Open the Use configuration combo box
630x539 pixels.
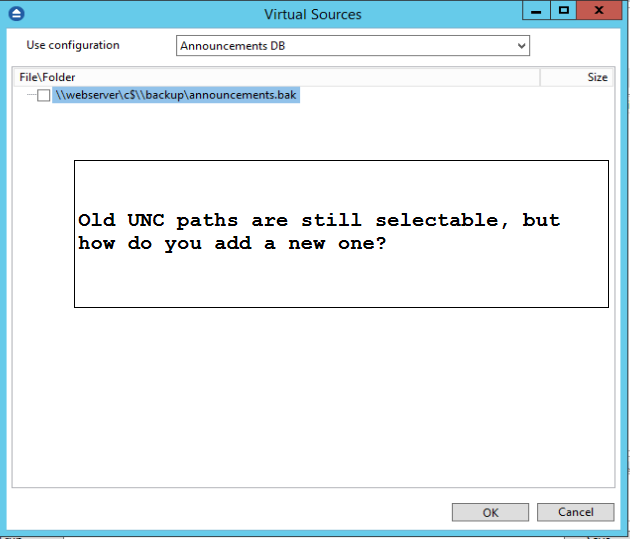(353, 46)
